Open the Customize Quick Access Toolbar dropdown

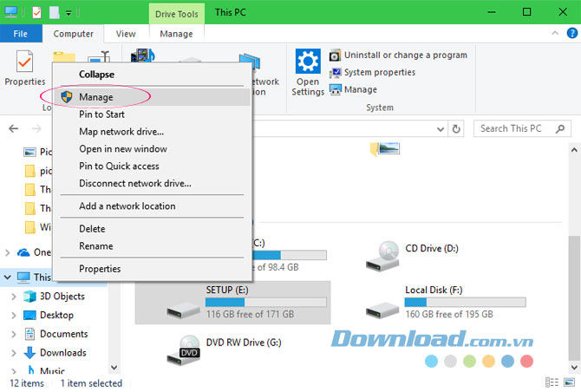coord(69,13)
